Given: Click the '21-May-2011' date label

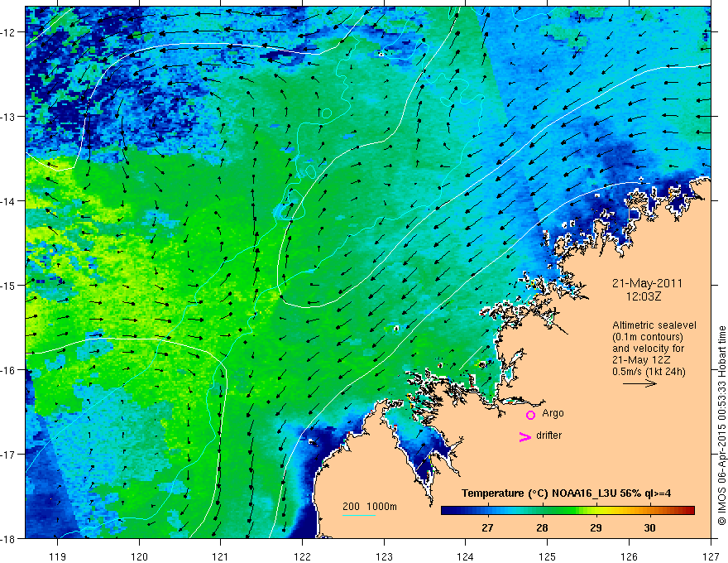Looking at the screenshot, I should click(x=647, y=283).
